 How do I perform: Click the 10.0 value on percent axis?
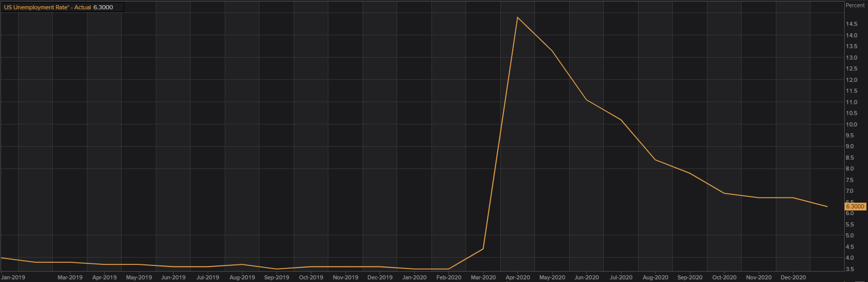click(x=851, y=124)
